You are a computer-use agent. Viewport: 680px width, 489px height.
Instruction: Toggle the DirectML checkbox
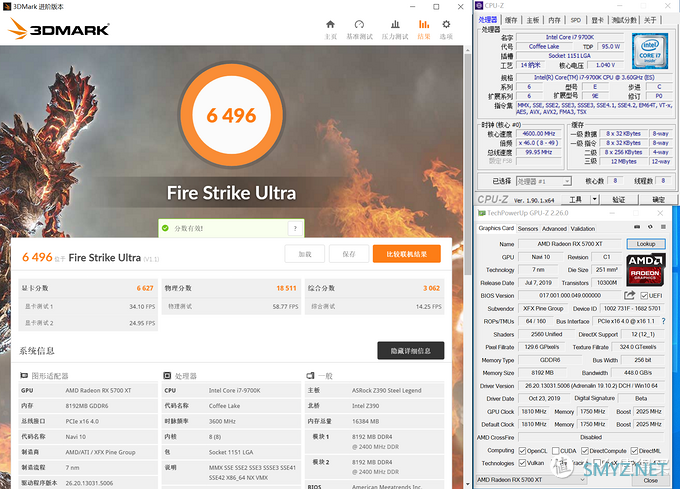click(634, 451)
